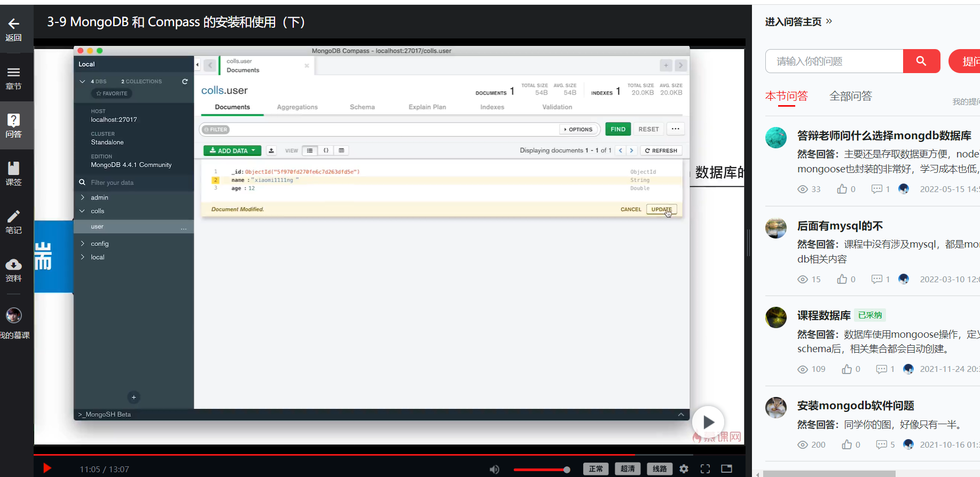Screen dimensions: 980x477
Task: Open 我的慕课 profile avatar
Action: coord(14,316)
